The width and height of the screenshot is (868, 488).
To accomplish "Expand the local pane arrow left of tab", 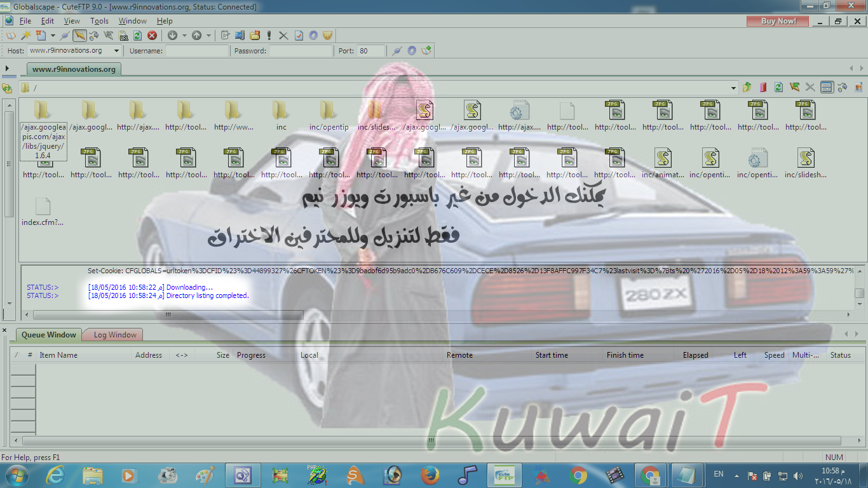I will (7, 69).
